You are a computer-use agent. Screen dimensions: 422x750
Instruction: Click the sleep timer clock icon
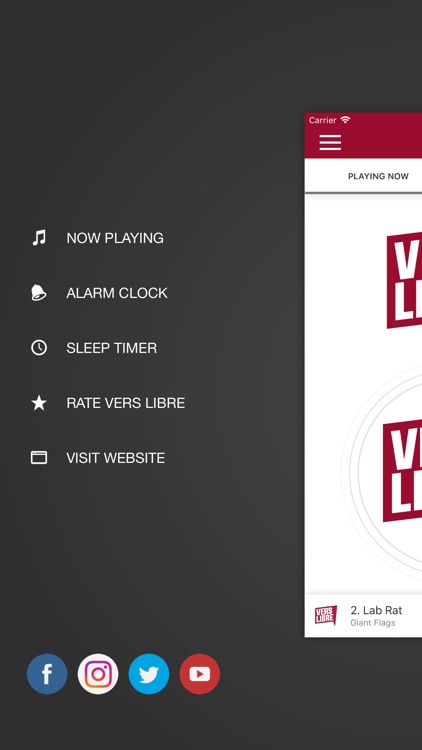[39, 348]
